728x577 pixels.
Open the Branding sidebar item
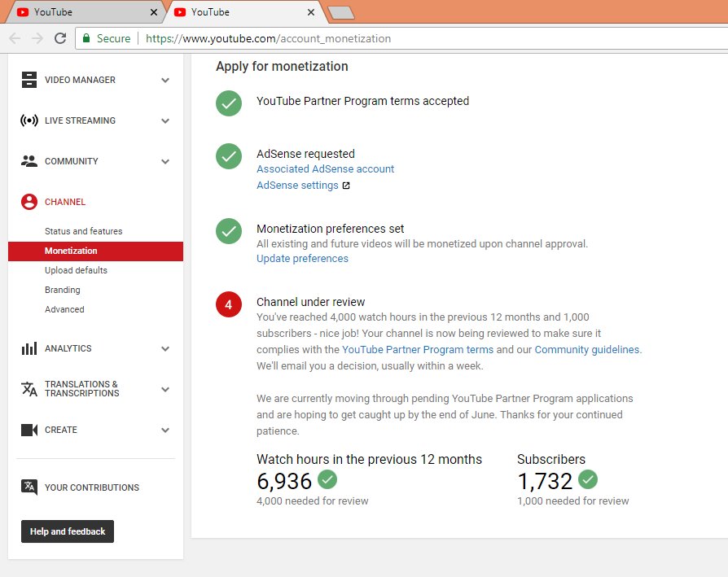tap(62, 290)
